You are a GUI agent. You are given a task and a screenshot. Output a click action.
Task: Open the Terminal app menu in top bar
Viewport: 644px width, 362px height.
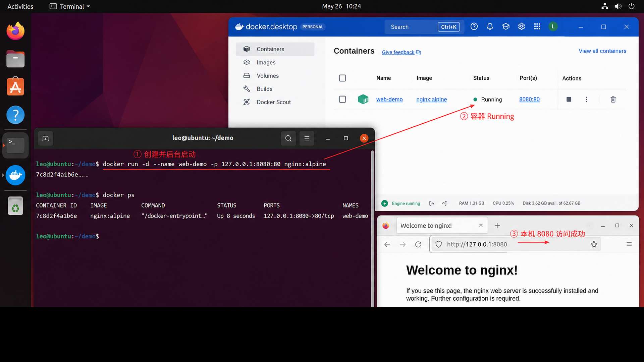(70, 6)
